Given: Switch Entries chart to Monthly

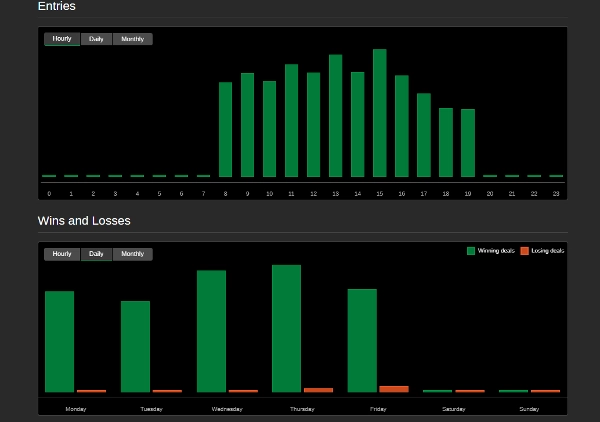Looking at the screenshot, I should [x=132, y=39].
